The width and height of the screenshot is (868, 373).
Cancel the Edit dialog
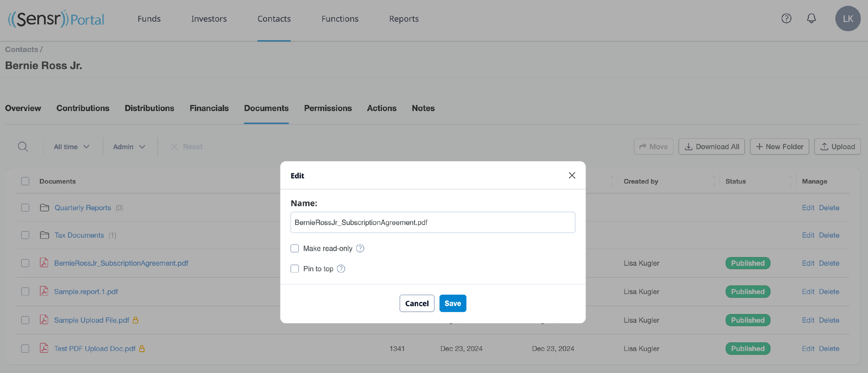tap(417, 303)
